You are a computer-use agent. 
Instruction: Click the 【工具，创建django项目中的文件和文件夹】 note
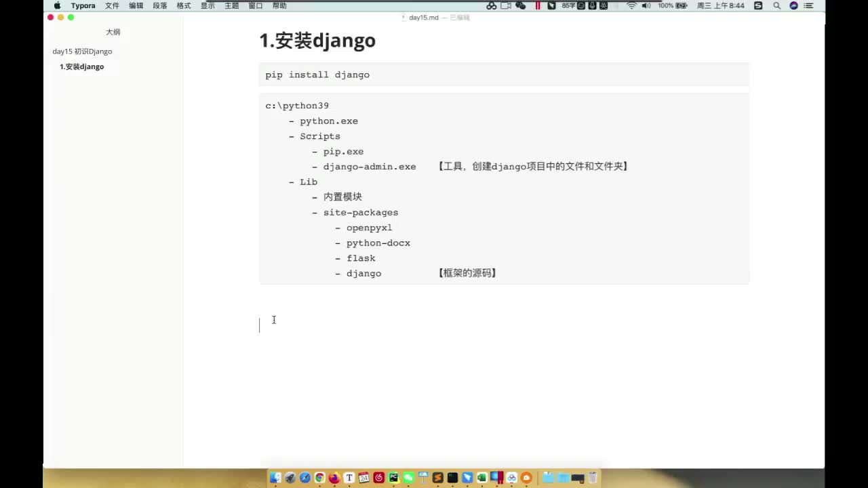(x=534, y=166)
